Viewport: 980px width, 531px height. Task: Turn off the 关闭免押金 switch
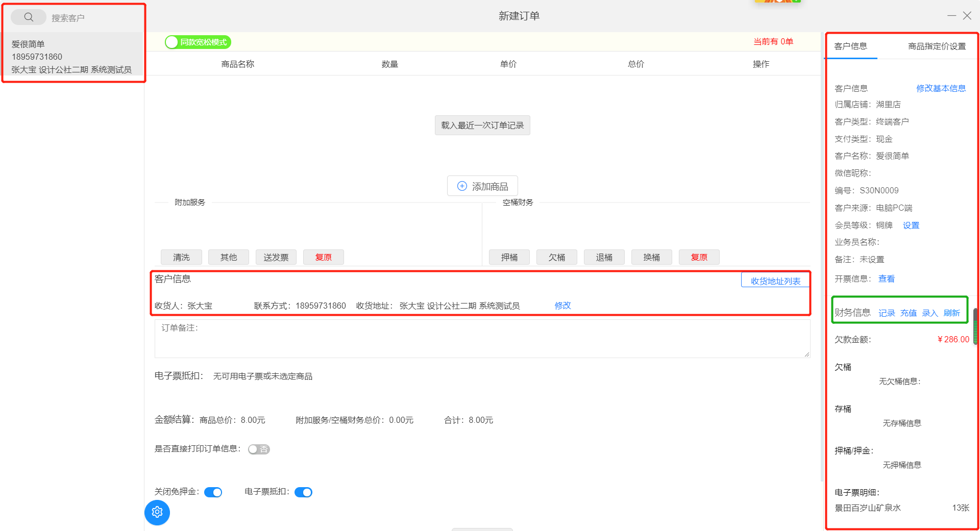click(x=213, y=492)
